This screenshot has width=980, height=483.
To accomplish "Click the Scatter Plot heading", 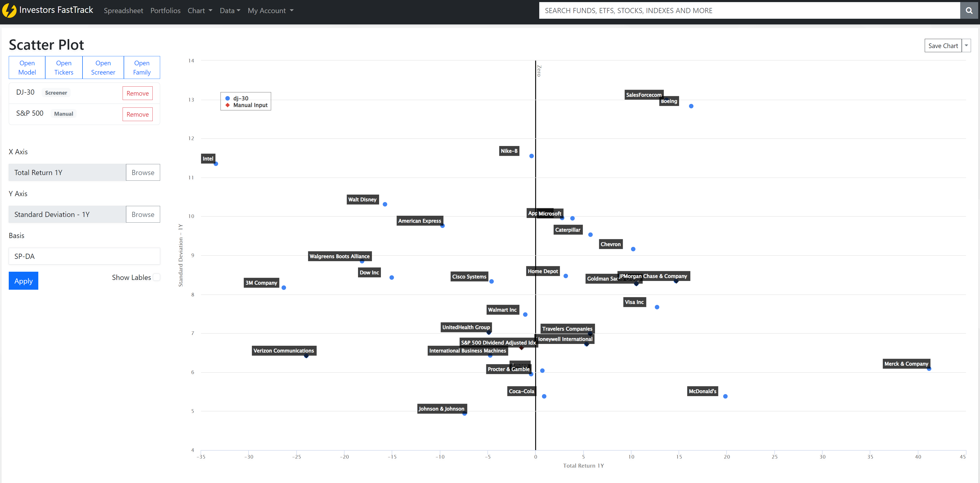I will point(47,45).
